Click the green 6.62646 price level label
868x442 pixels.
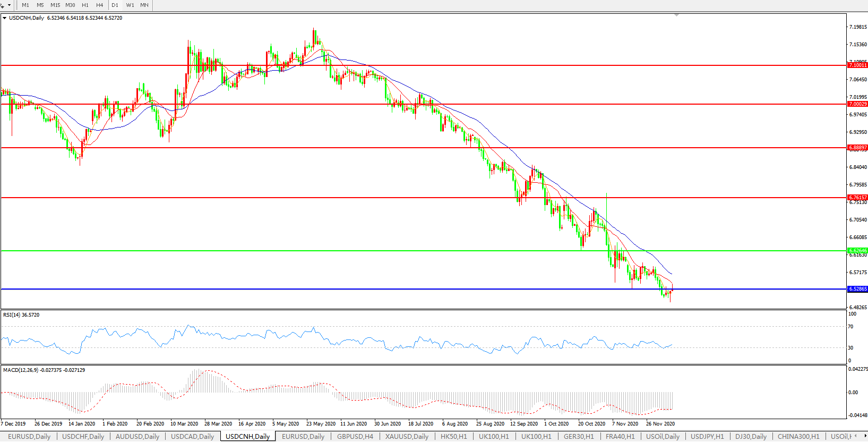[x=857, y=251]
